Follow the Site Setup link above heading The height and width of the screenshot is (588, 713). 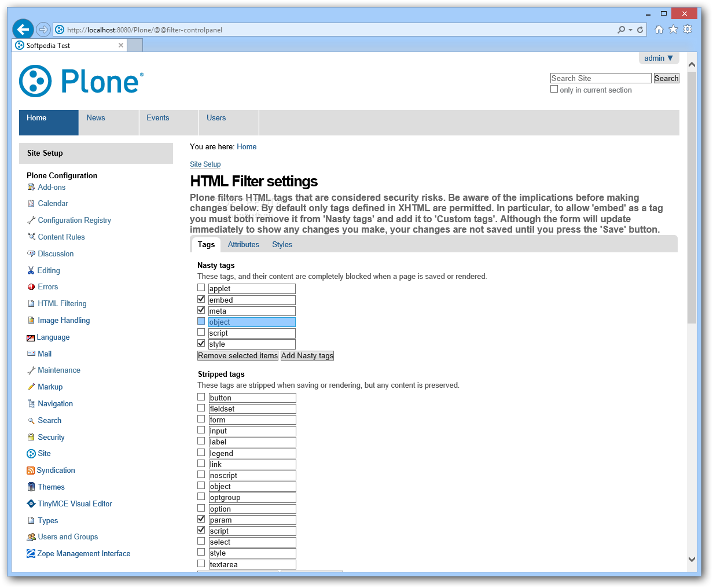[x=205, y=164]
